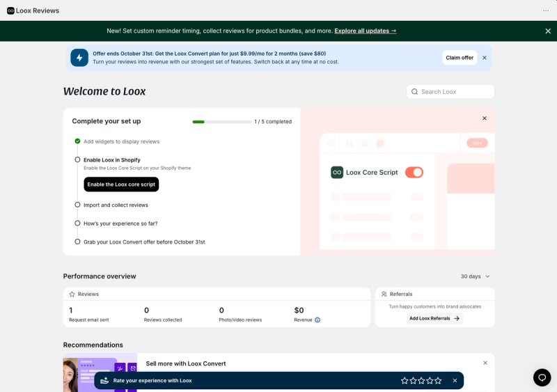Click the Reviews star icon
Image resolution: width=557 pixels, height=392 pixels.
point(72,294)
